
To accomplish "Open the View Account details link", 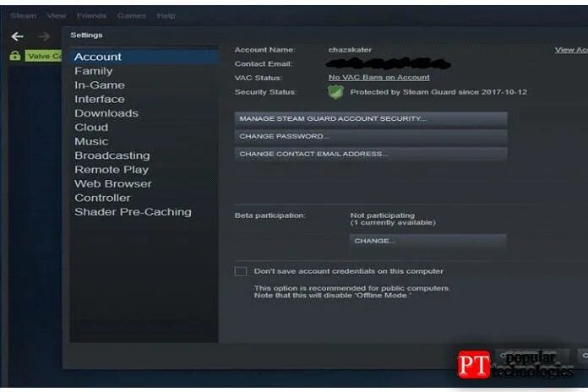I will point(571,50).
